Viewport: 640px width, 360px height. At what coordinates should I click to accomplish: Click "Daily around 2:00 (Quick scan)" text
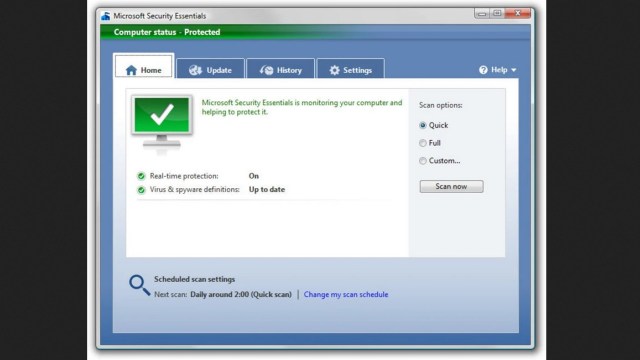pos(241,294)
